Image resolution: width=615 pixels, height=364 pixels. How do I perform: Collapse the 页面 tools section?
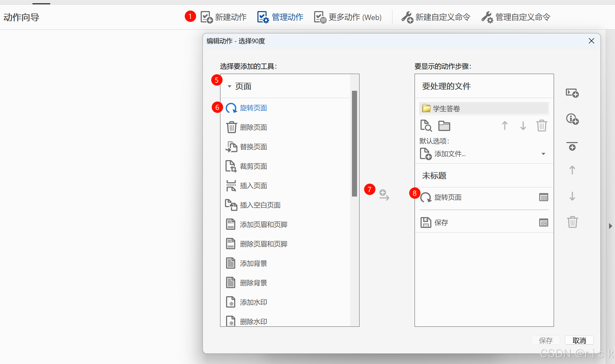[x=230, y=86]
